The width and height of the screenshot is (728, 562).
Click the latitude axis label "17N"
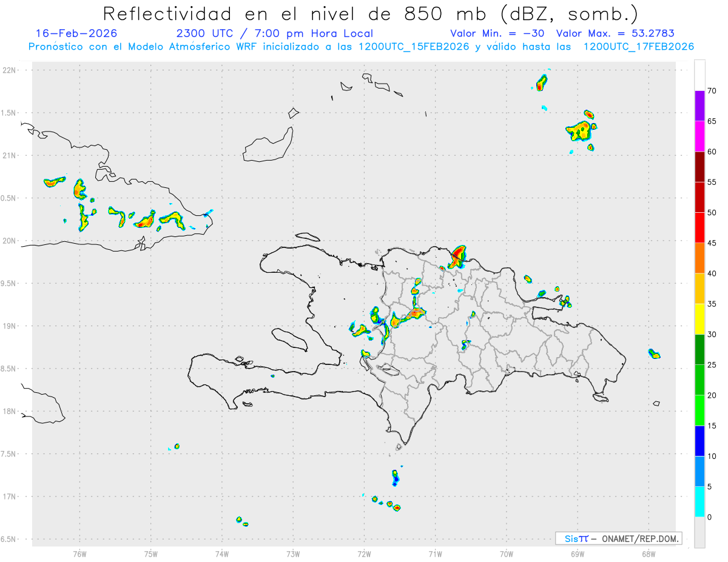pos(10,497)
